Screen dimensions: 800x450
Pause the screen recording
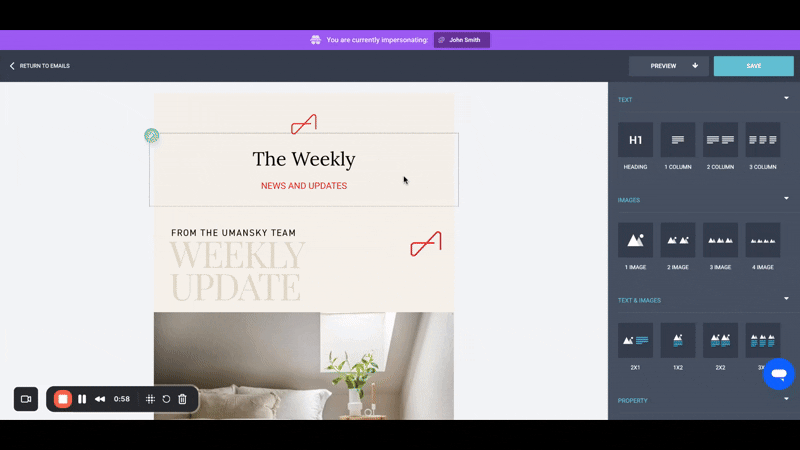[x=82, y=399]
